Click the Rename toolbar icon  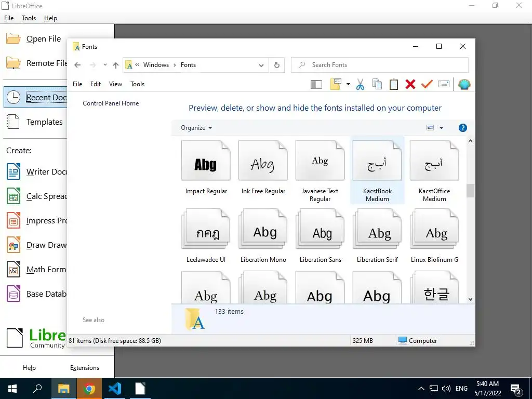(444, 84)
